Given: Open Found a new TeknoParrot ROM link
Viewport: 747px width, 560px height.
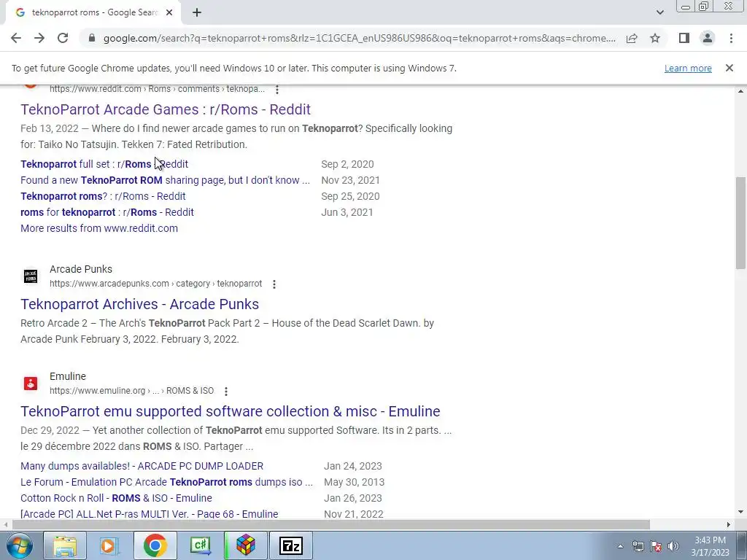Looking at the screenshot, I should point(165,181).
